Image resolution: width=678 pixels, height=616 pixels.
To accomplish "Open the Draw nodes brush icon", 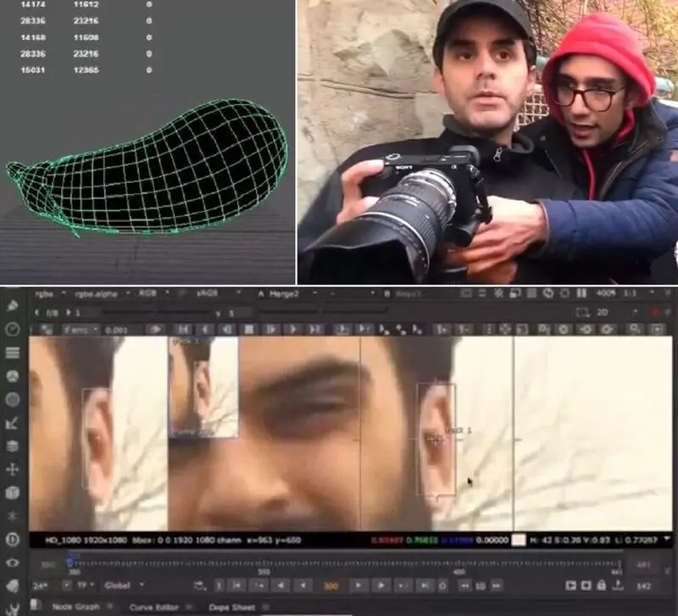I will (12, 306).
